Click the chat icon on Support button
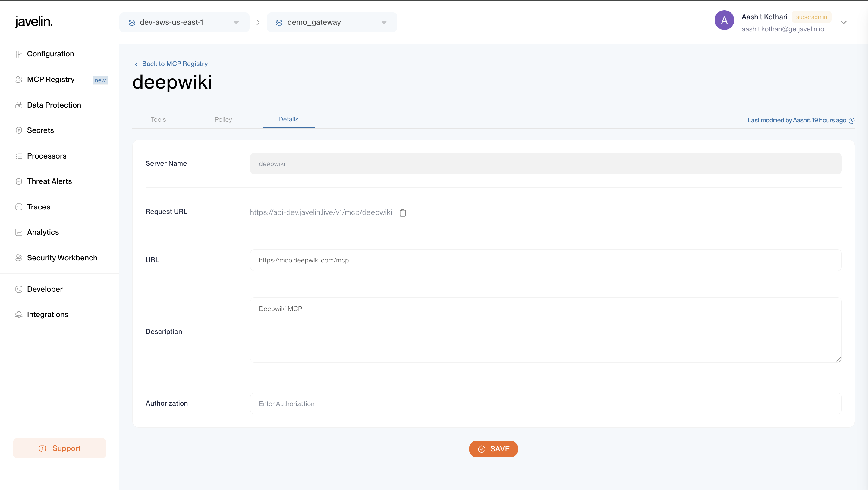 click(x=42, y=448)
